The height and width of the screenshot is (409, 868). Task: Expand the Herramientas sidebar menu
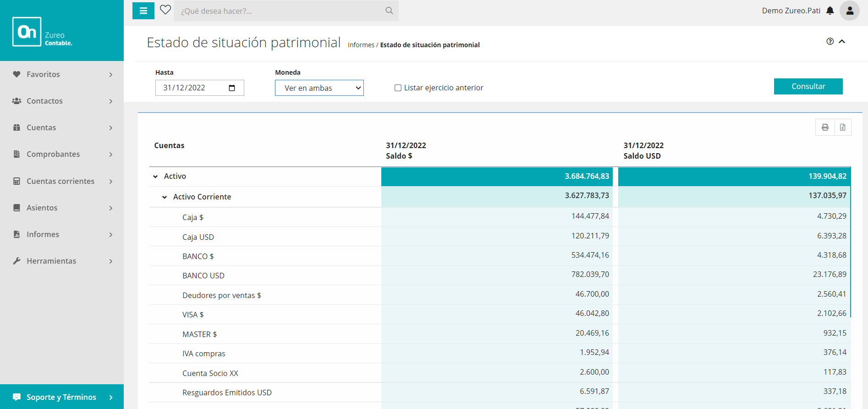click(62, 261)
